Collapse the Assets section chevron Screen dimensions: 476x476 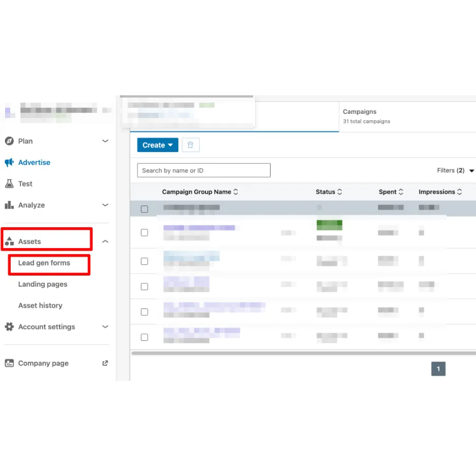[x=105, y=242]
